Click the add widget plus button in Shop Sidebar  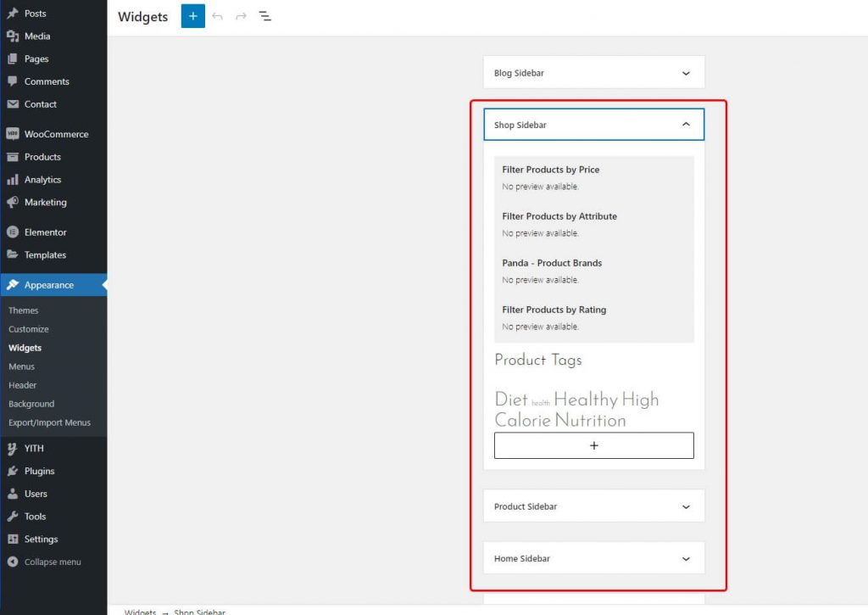click(593, 445)
